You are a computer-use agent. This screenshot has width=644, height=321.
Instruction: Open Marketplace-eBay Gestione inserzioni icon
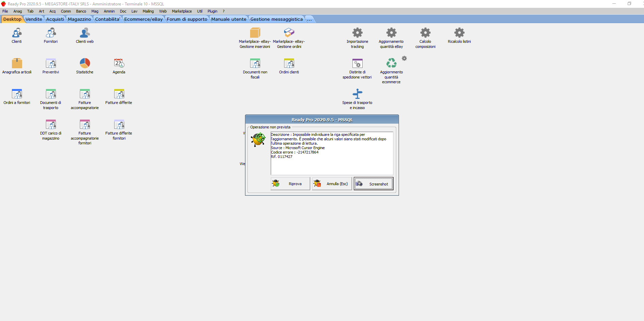255,33
